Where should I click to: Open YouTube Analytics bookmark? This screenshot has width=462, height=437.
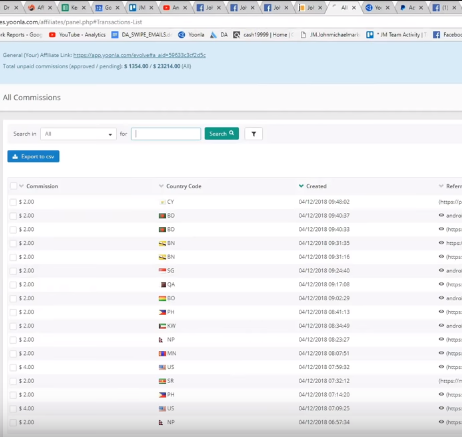77,35
